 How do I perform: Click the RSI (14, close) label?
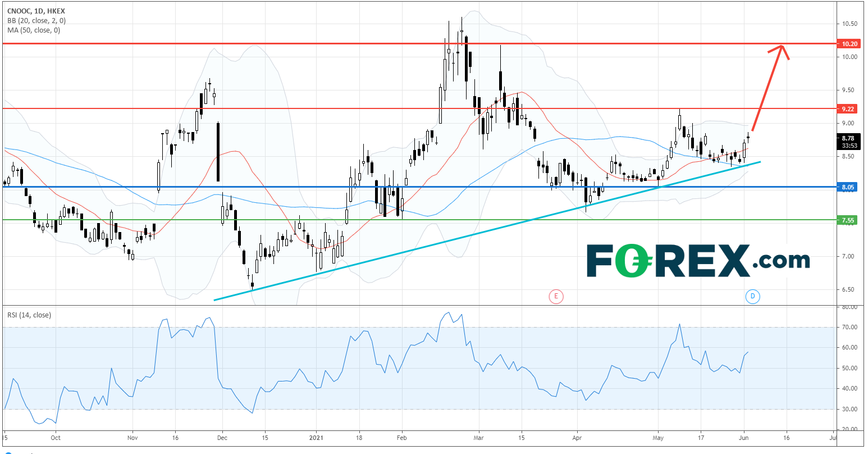tap(29, 315)
